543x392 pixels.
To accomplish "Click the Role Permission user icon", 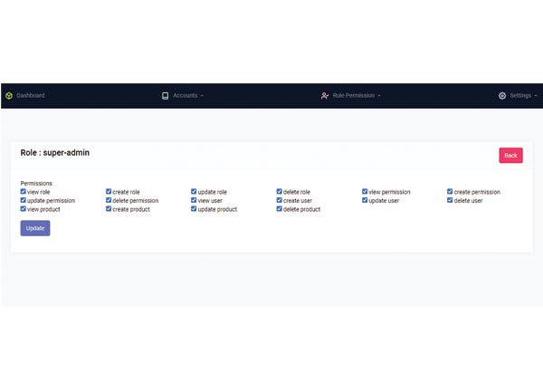I will [x=325, y=95].
